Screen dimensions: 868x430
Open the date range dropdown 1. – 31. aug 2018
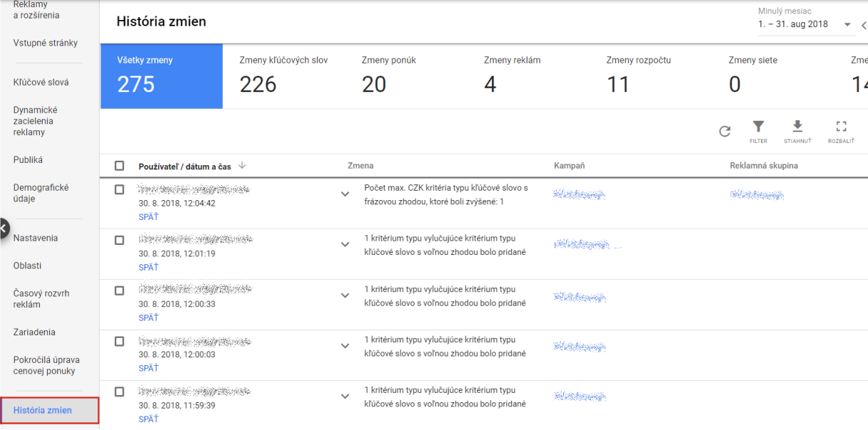[x=805, y=24]
